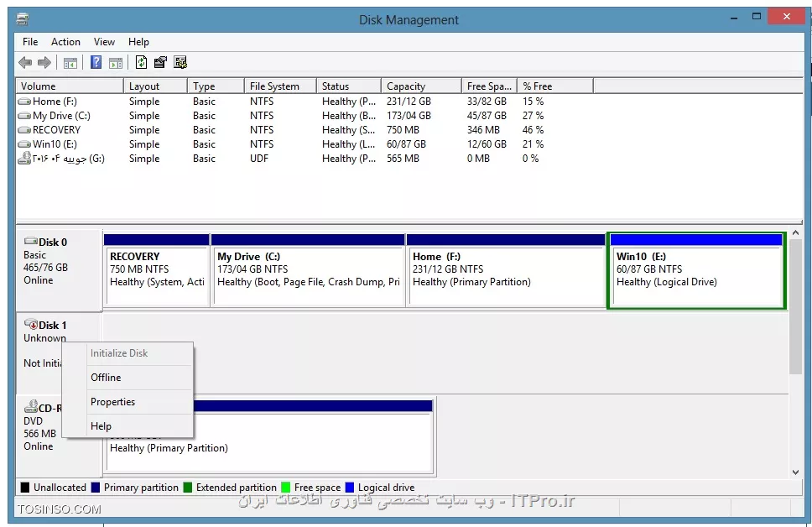The height and width of the screenshot is (527, 812).
Task: Click the Free space light green legend swatch
Action: 285,488
